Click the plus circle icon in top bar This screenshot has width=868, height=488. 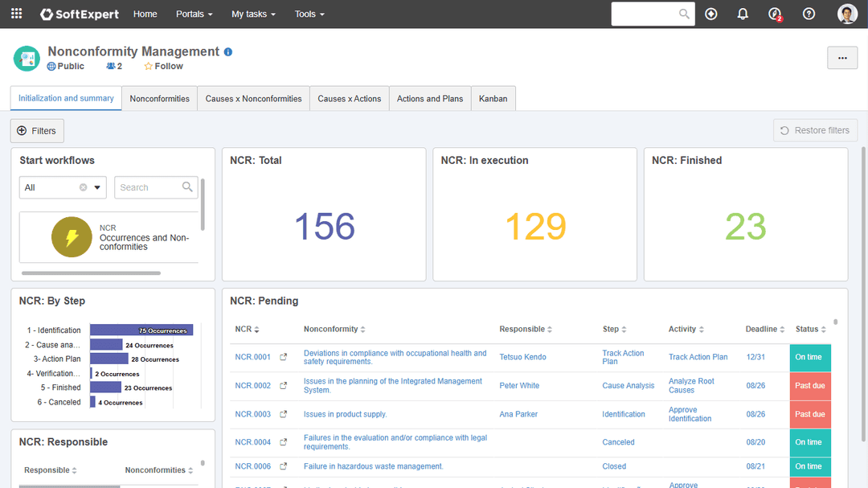(x=710, y=14)
